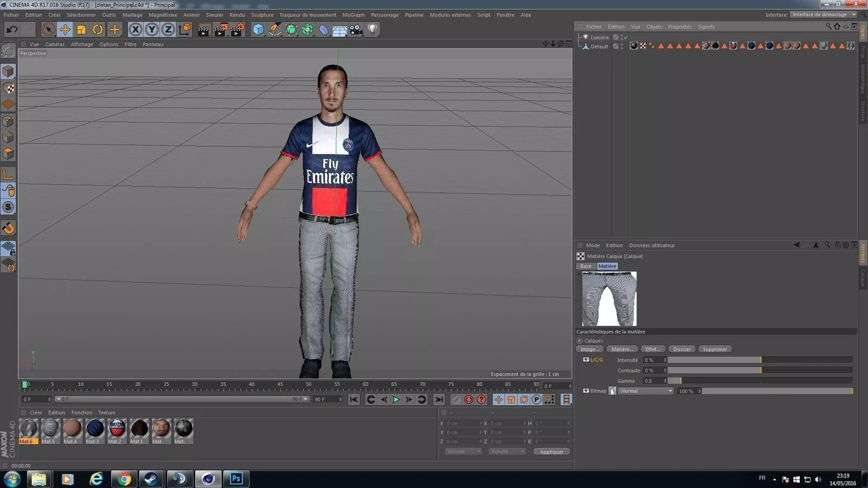Viewport: 868px width, 488px height.
Task: Click the Appliquer button
Action: (x=552, y=452)
